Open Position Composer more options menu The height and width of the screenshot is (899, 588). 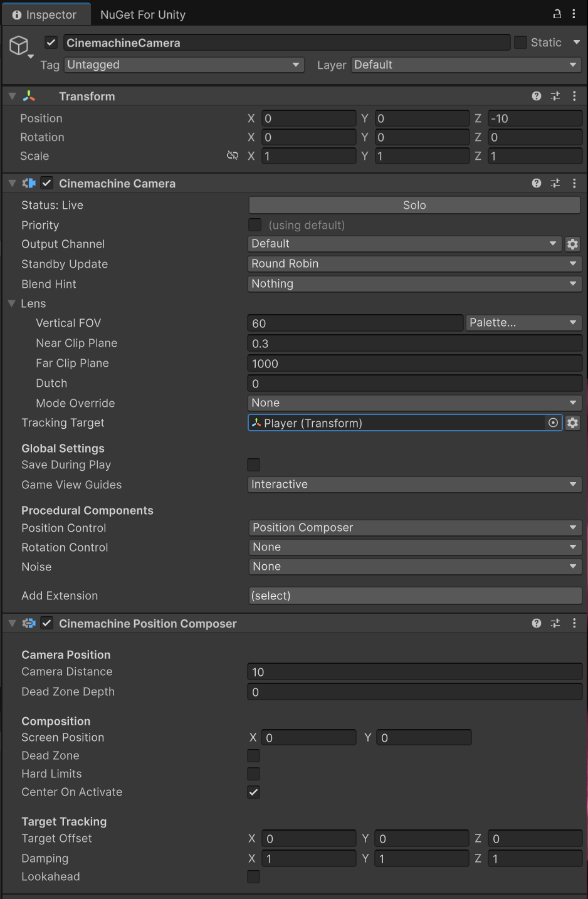click(574, 623)
